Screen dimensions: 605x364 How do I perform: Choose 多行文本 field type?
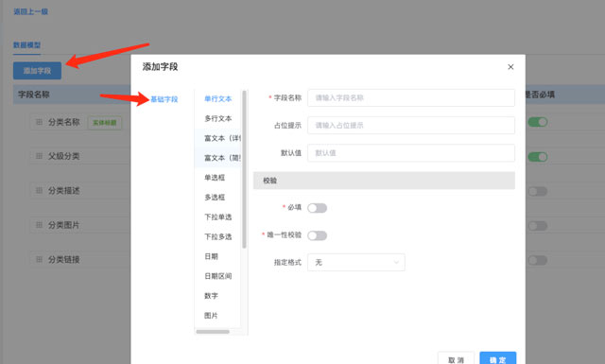(x=218, y=118)
